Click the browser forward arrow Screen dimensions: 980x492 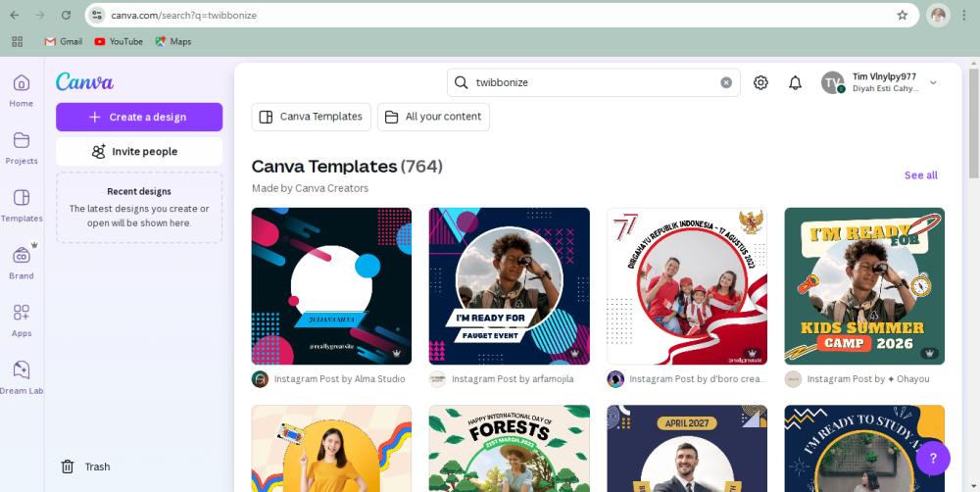point(40,15)
